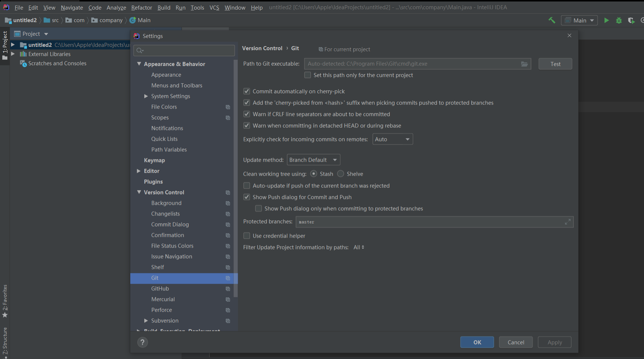This screenshot has width=644, height=359.
Task: Select the Stash radio button
Action: click(x=314, y=174)
